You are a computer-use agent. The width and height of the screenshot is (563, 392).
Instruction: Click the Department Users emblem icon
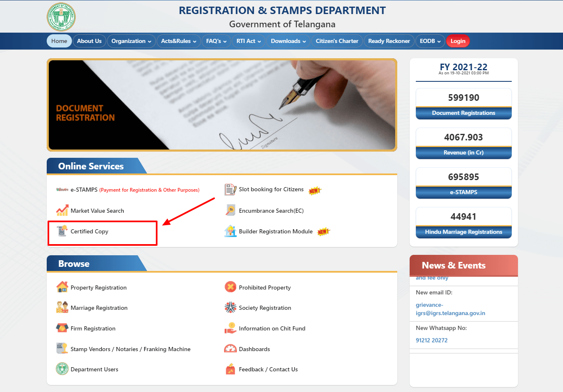(62, 369)
